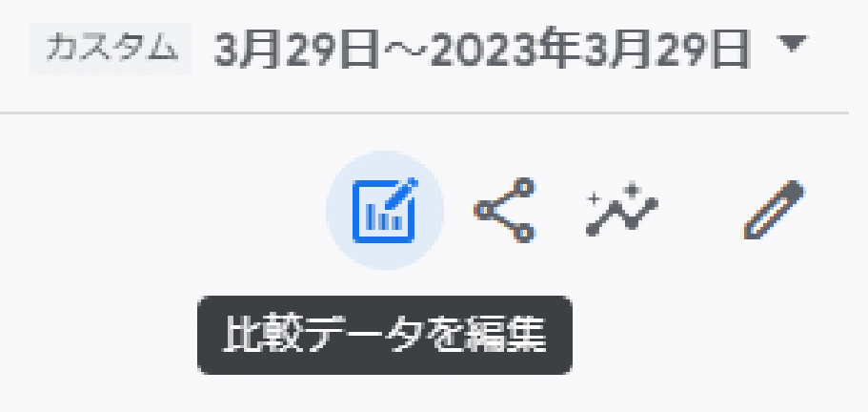Open the Insights sparkline icon
The height and width of the screenshot is (412, 868).
pos(621,211)
